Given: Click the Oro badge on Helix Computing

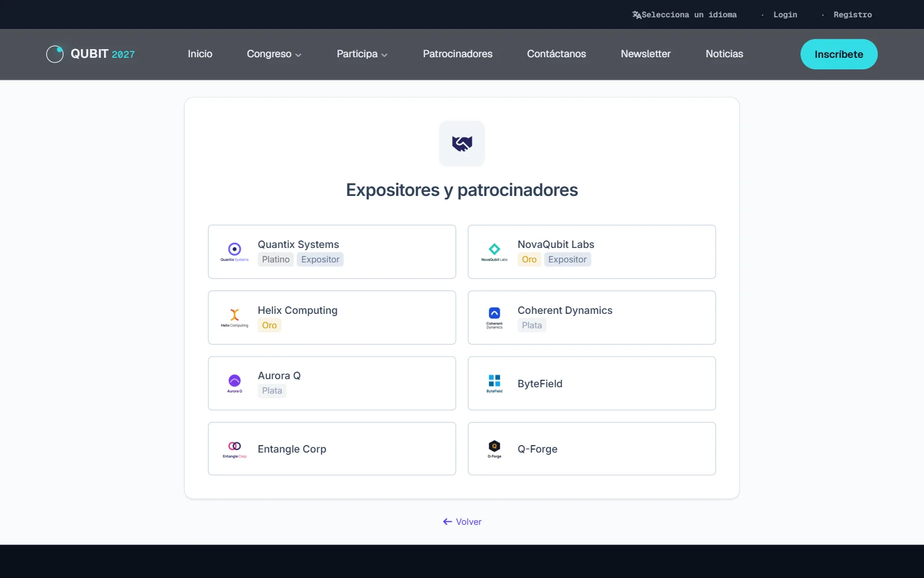Looking at the screenshot, I should tap(269, 325).
